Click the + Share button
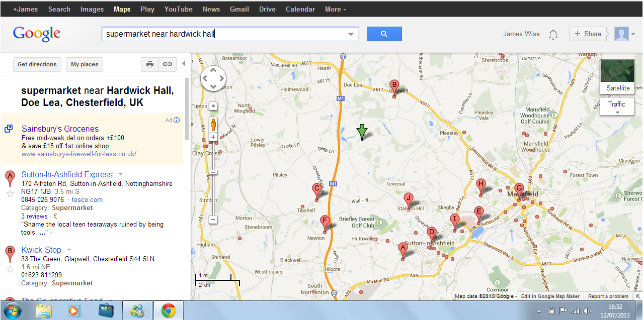Viewport: 644px width, 320px height. pos(588,34)
